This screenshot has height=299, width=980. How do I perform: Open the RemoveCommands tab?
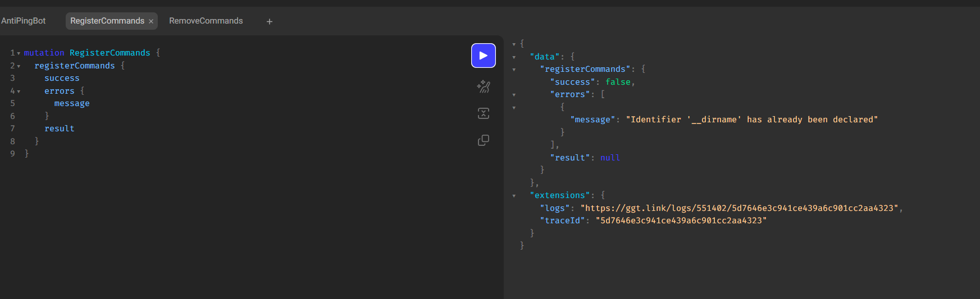click(206, 21)
